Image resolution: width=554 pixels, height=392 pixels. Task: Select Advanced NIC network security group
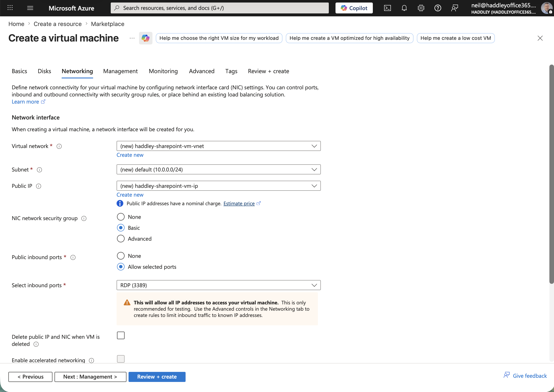121,239
